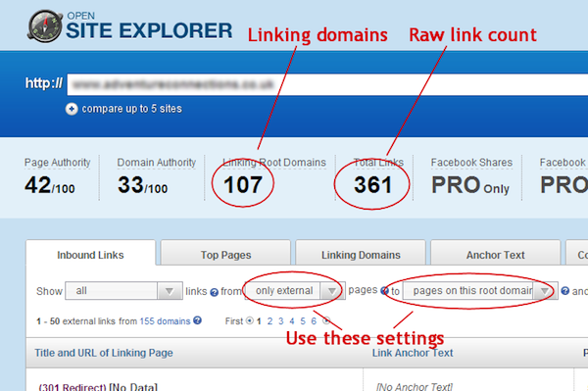Click the 155 domains link
588x391 pixels.
coord(165,321)
